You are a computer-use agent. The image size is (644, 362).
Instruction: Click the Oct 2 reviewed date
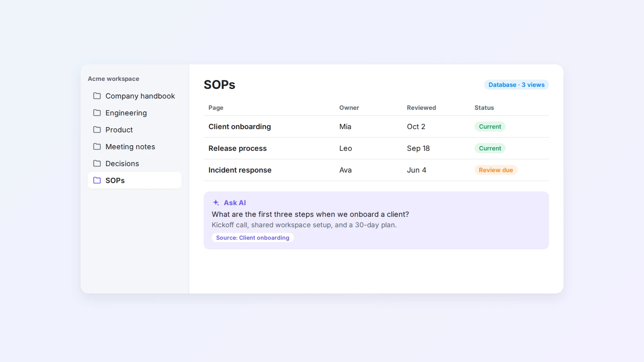pos(416,126)
